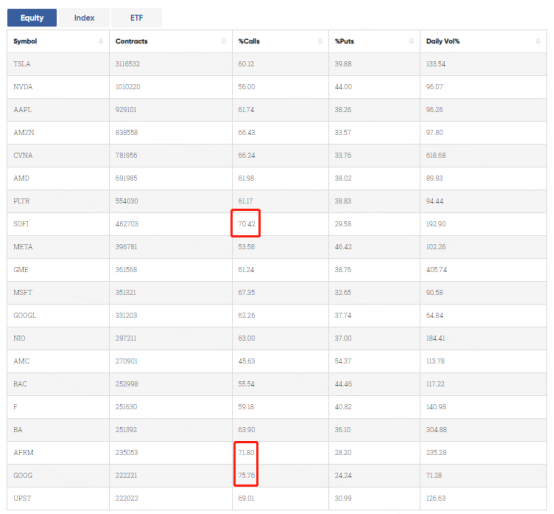Click AMD contracts value 691985
Viewport: 554px width, 514px height.
(126, 178)
